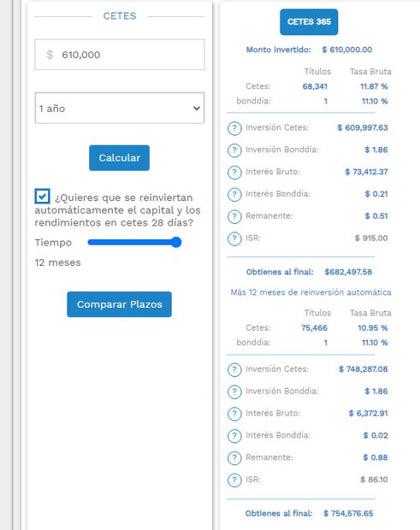Open help icon for Remanente $ 0.51
This screenshot has width=420, height=530.
234,216
